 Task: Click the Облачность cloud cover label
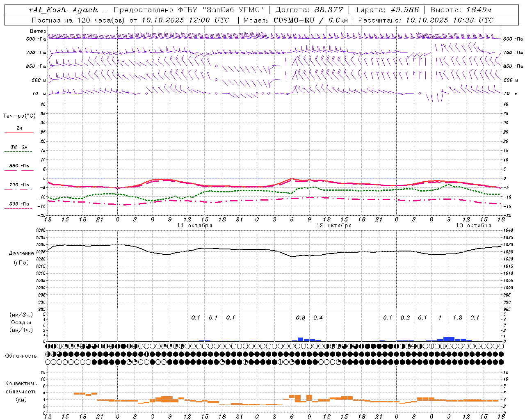click(21, 356)
